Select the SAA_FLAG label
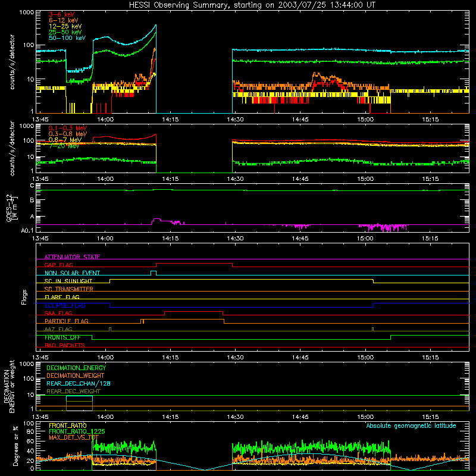This screenshot has height=476, width=476. click(x=58, y=313)
